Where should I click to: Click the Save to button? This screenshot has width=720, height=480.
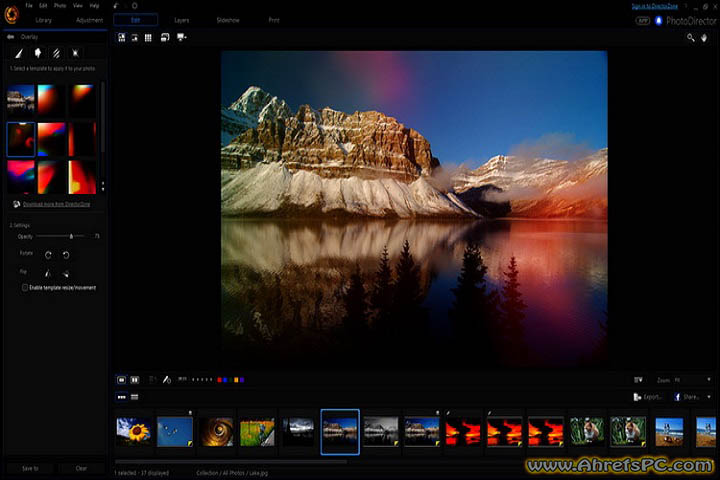coord(30,469)
